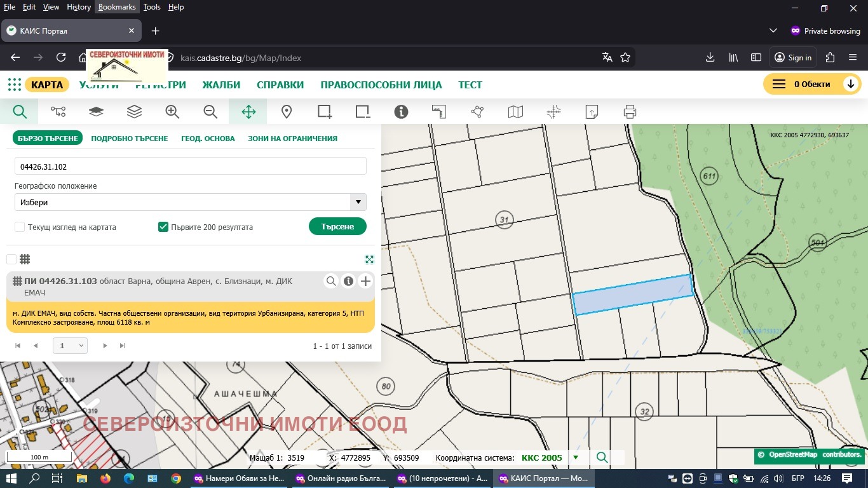Open the results page number dropdown
The width and height of the screenshot is (868, 488).
pos(71,346)
